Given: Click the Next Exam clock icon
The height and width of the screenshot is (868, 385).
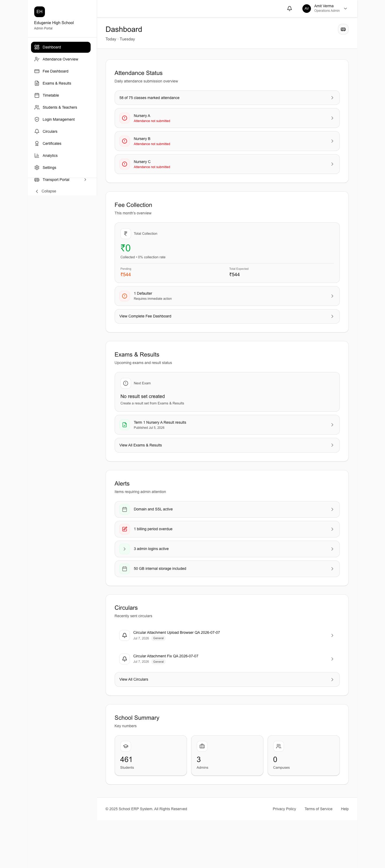Looking at the screenshot, I should (x=126, y=383).
